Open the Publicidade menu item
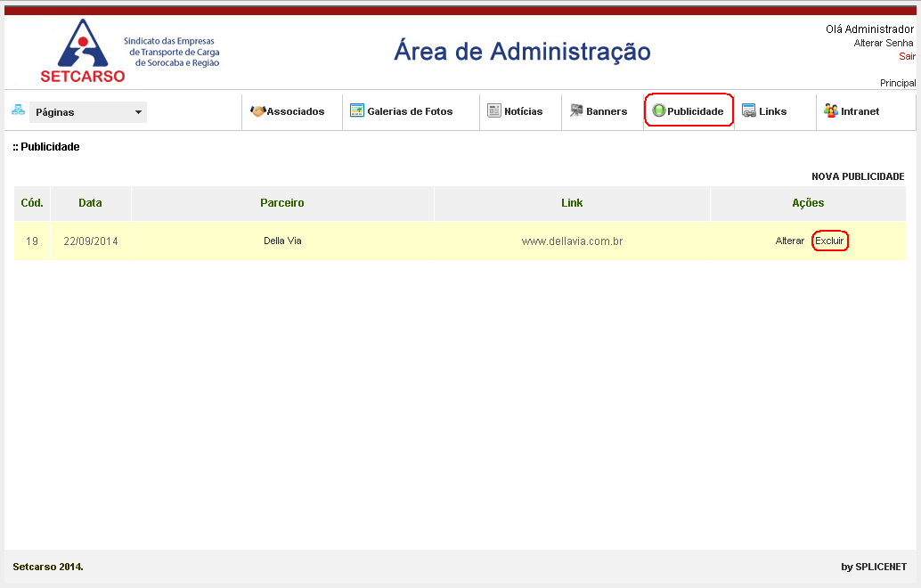Viewport: 921px width, 588px height. tap(696, 111)
